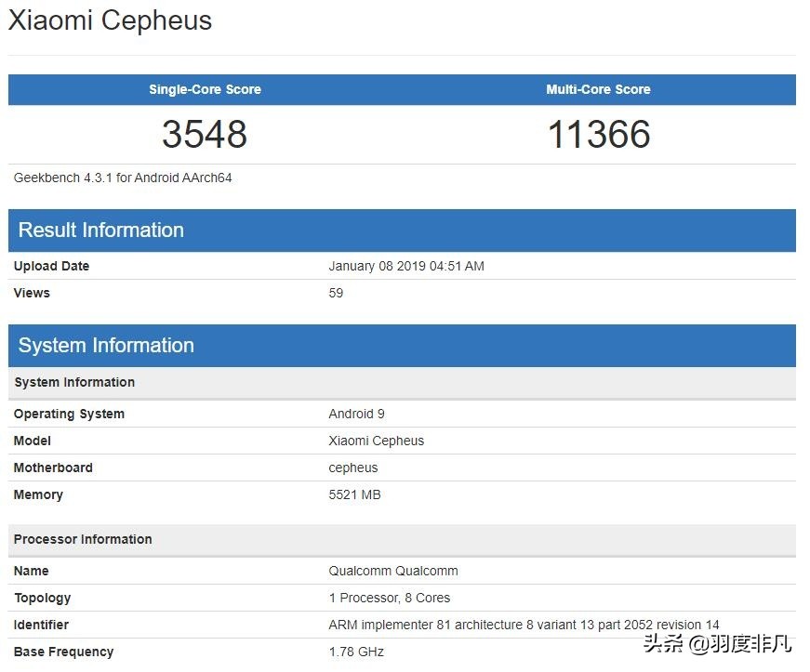The image size is (810, 672).
Task: Click the blue "System Information" section header
Action: (x=402, y=346)
